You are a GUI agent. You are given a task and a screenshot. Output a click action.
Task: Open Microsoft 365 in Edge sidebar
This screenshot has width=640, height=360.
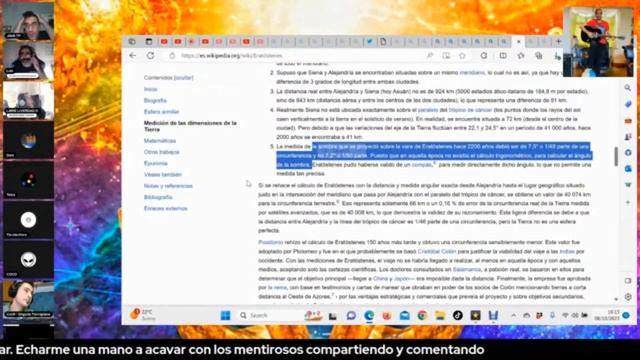(628, 152)
